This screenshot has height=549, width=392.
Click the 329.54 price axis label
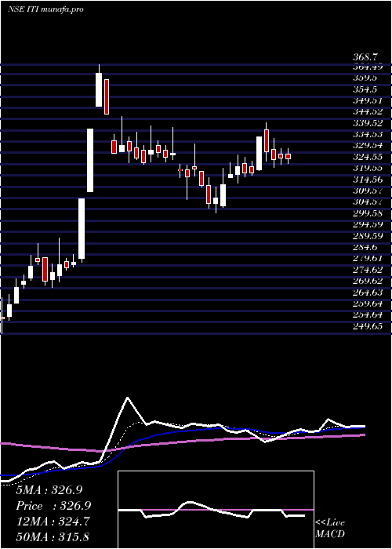367,145
